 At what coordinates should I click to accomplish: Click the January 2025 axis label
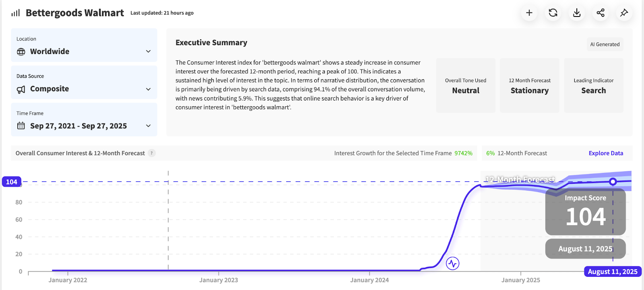tap(521, 280)
